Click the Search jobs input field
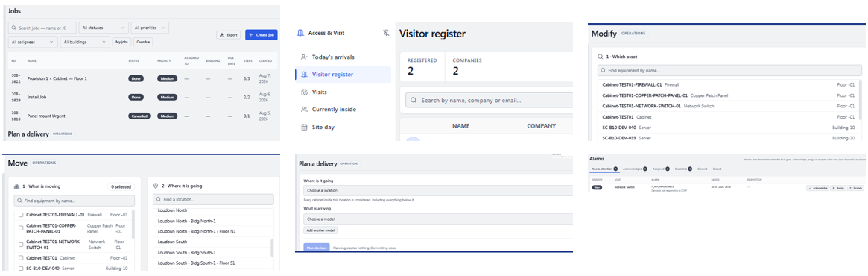The image size is (868, 276). tap(42, 28)
